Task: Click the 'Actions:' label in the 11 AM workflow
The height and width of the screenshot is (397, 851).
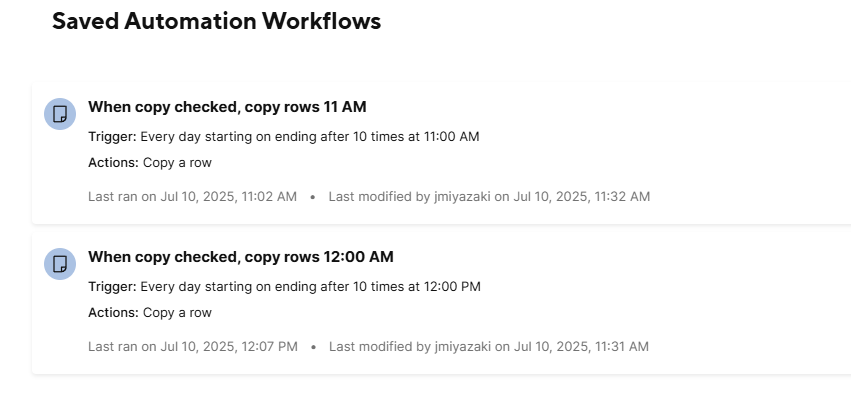Action: tap(114, 163)
